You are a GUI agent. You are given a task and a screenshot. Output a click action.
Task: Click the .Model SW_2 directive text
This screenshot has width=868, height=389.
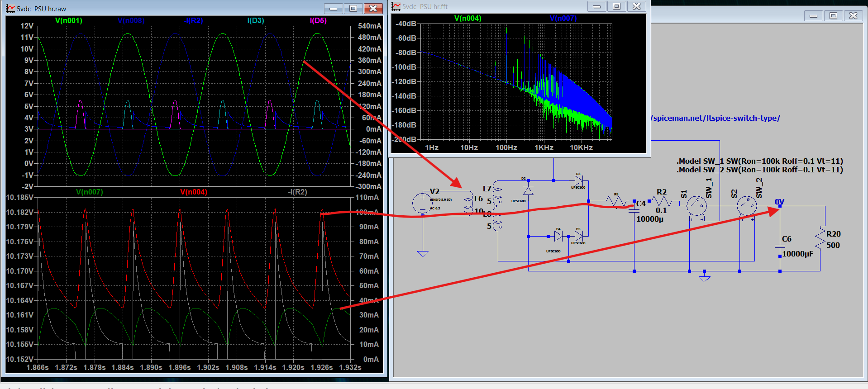pos(760,170)
